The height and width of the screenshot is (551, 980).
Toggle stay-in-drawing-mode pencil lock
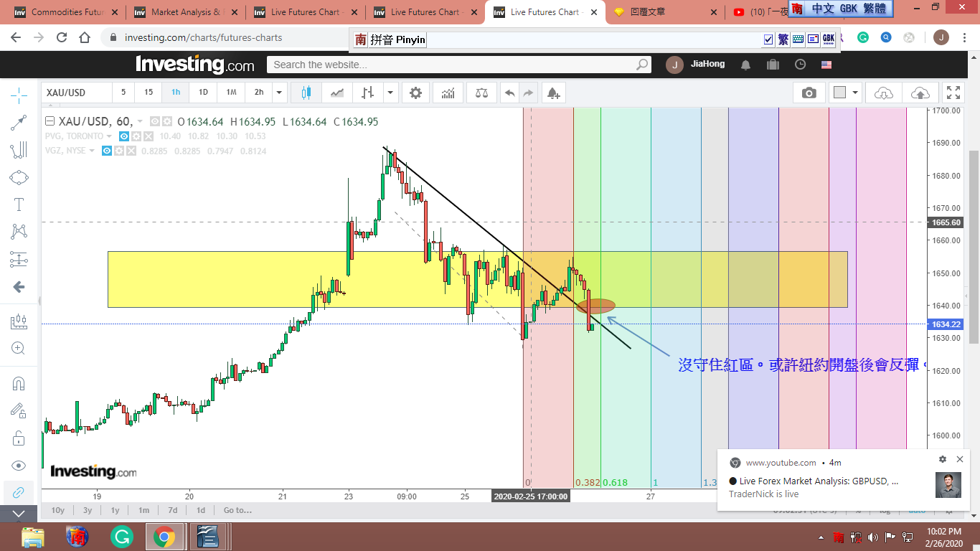pyautogui.click(x=19, y=410)
